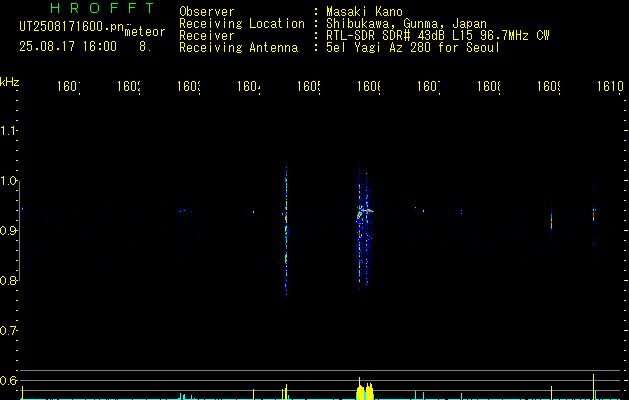Viewport: 629px width, 400px height.
Task: Select the date stamp 25.08.17 16:00
Action: (x=68, y=47)
